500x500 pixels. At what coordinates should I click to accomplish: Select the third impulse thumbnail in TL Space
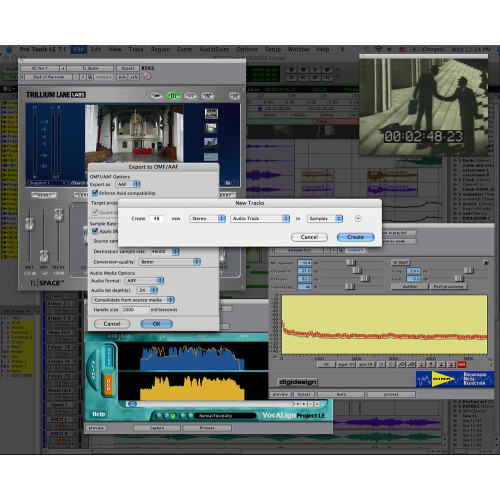click(211, 142)
